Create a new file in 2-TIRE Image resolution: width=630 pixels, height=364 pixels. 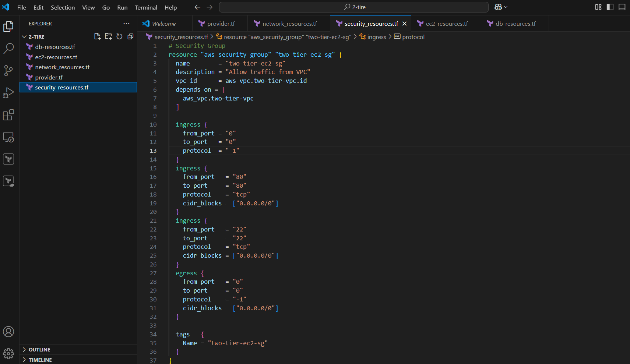[x=97, y=36]
